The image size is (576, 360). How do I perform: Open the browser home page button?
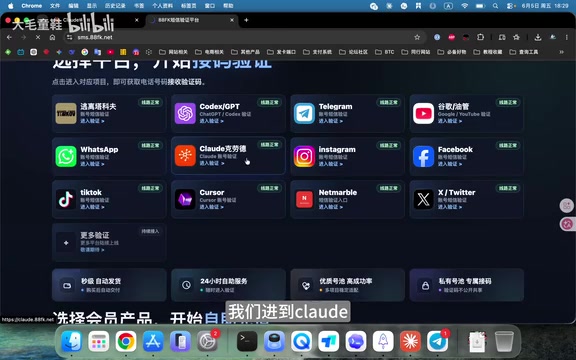[53, 37]
